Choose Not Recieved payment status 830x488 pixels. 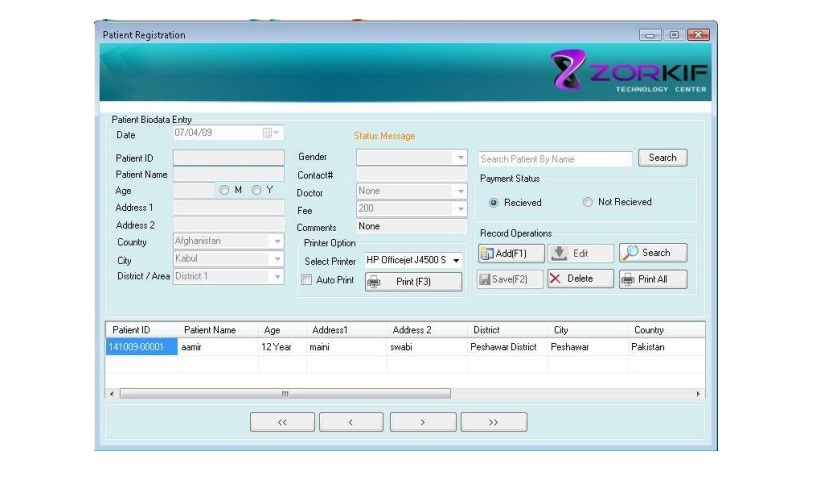[587, 202]
